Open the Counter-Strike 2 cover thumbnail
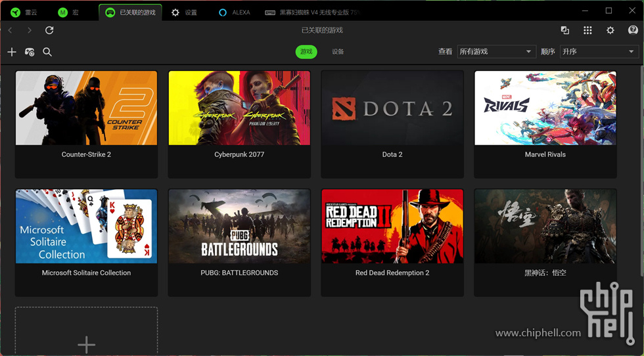Screen dimensions: 644x356 coord(86,108)
